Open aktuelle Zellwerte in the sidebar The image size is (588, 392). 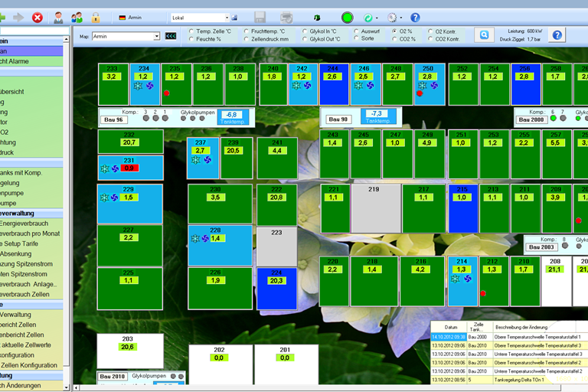[26, 345]
